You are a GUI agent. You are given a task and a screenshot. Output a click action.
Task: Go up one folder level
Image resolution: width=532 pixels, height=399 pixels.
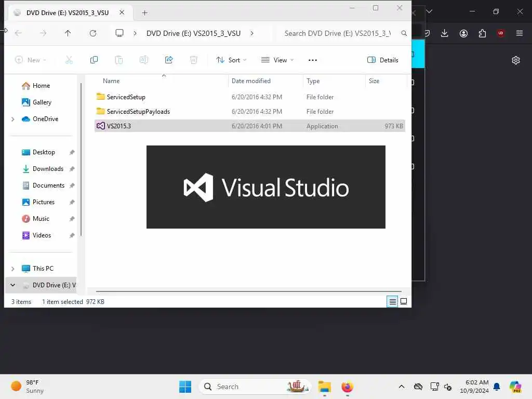point(68,33)
